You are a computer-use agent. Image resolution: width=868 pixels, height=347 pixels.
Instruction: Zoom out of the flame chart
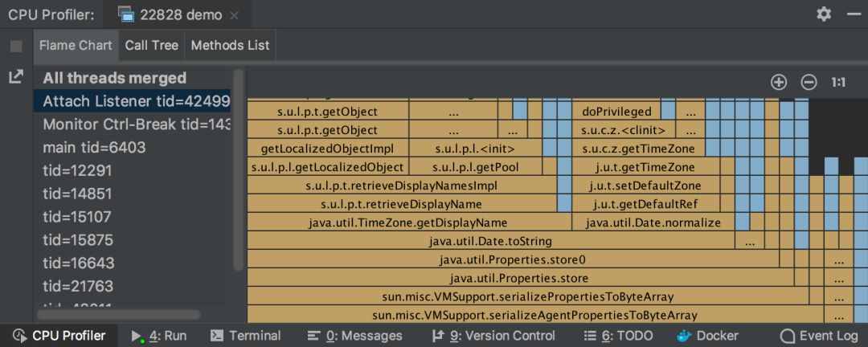(x=809, y=82)
